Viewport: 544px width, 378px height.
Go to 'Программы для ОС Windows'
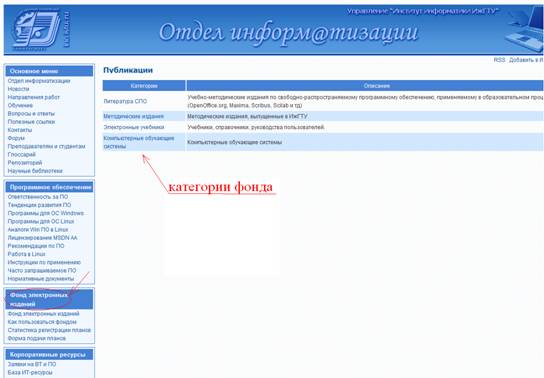(46, 213)
